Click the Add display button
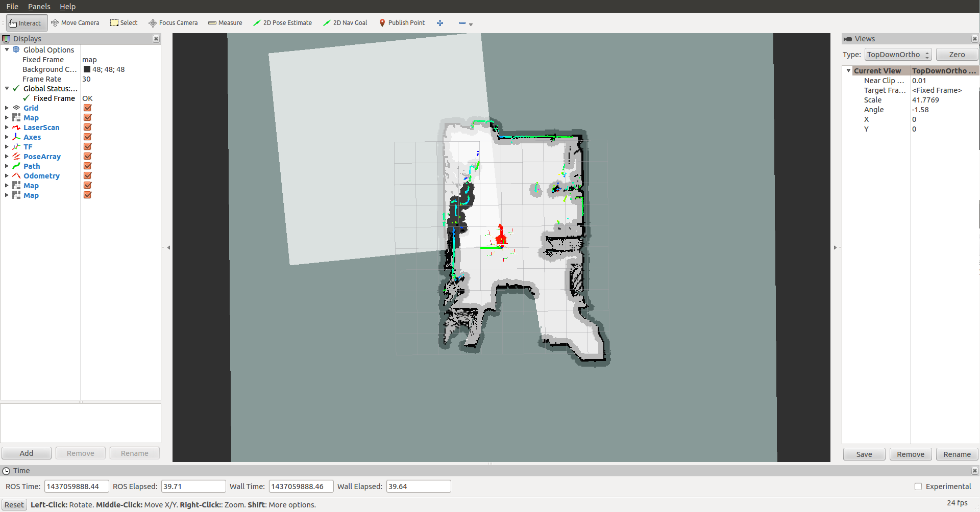The image size is (980, 512). click(x=27, y=453)
